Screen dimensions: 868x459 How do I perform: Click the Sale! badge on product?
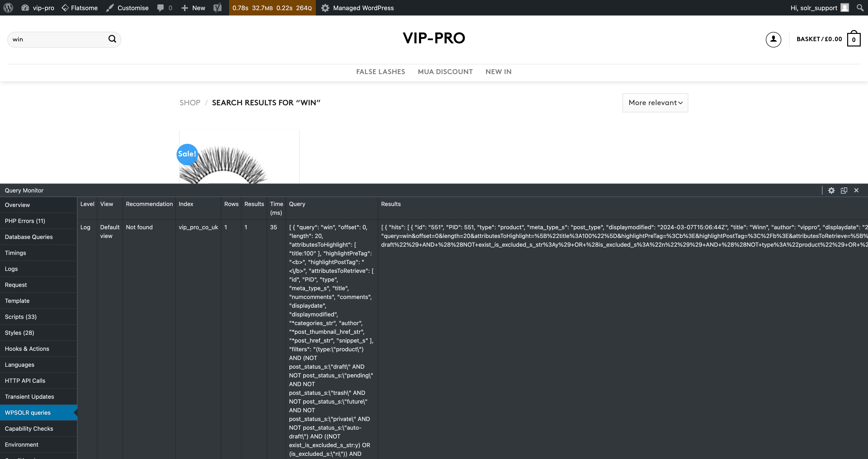(x=187, y=154)
